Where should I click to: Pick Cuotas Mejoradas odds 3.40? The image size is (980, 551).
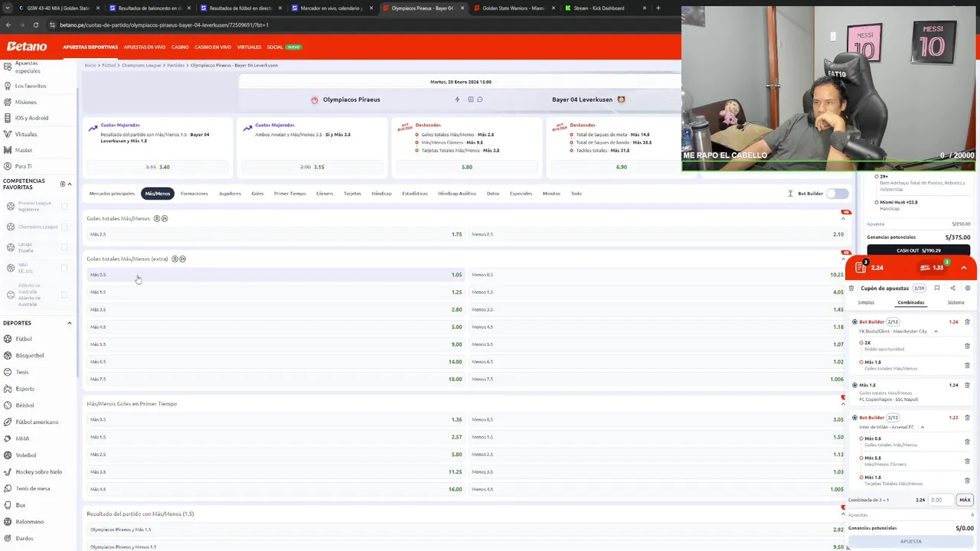click(158, 167)
